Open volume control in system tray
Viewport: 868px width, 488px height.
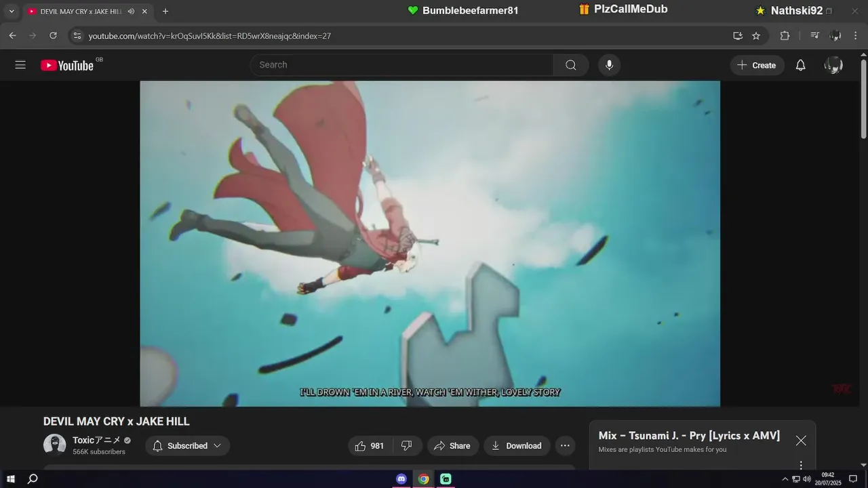807,479
